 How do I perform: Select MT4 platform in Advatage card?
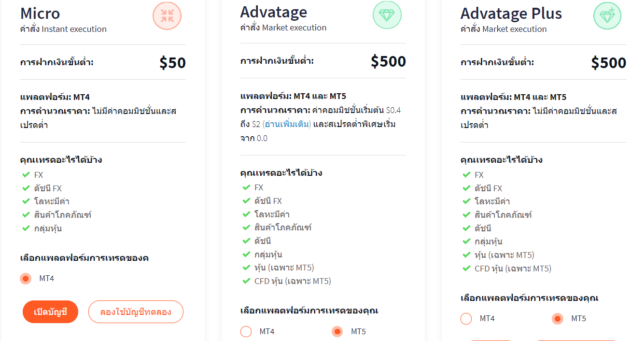[246, 331]
